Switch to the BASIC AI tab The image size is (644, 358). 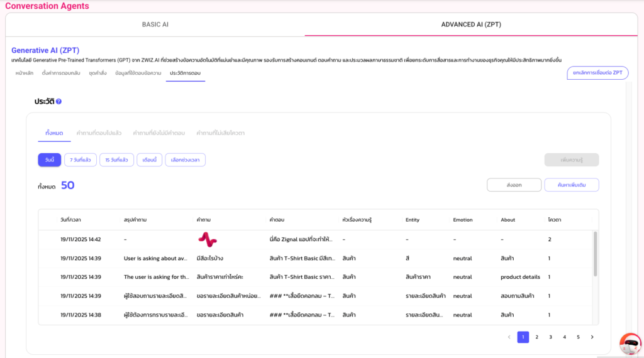tap(155, 24)
